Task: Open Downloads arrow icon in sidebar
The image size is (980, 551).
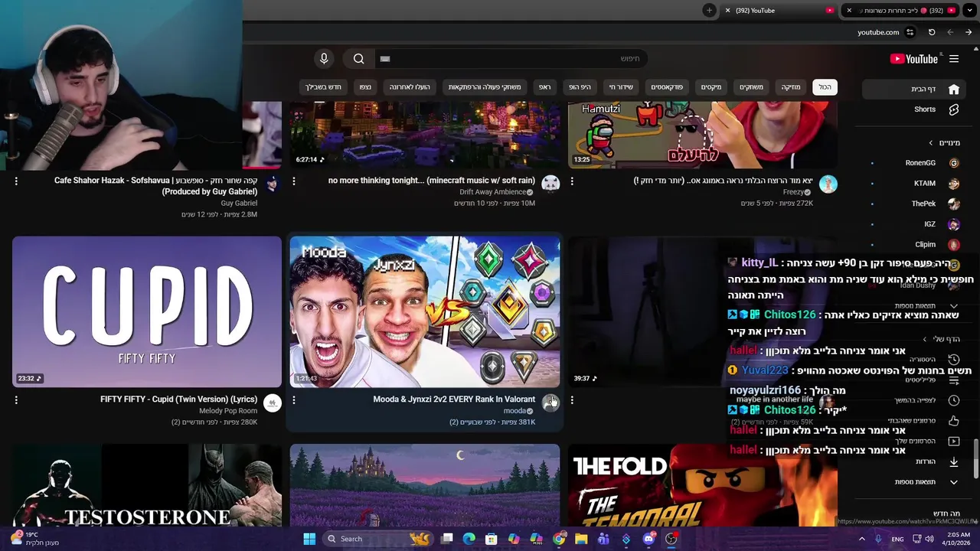Action: pos(954,461)
